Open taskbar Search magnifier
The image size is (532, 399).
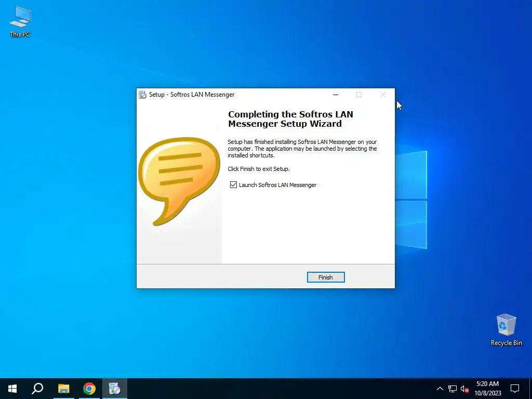click(37, 389)
